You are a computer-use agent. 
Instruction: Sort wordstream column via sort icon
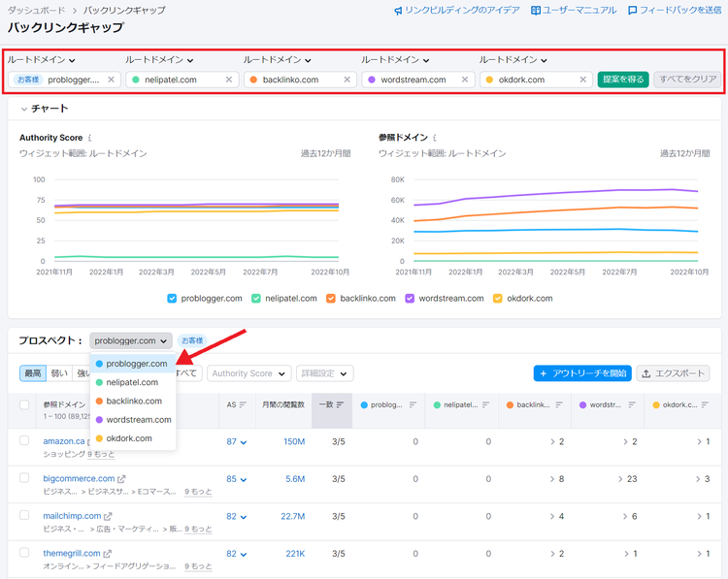coord(632,404)
